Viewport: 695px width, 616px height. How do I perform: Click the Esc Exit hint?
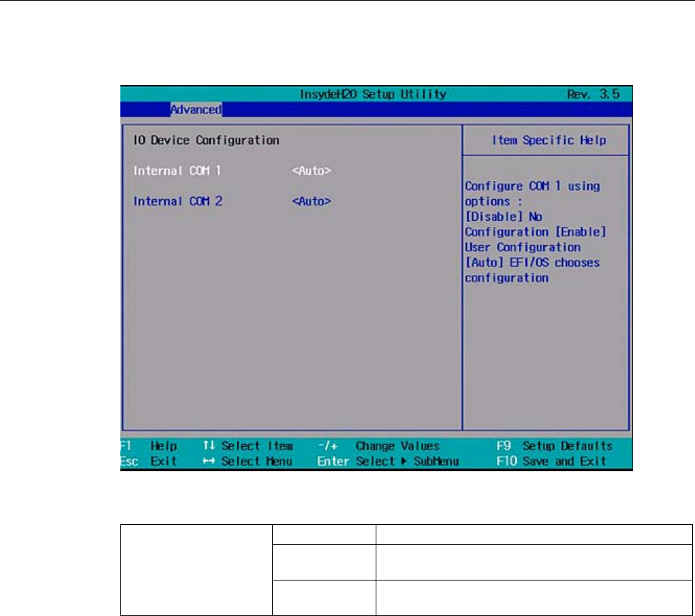tap(149, 461)
